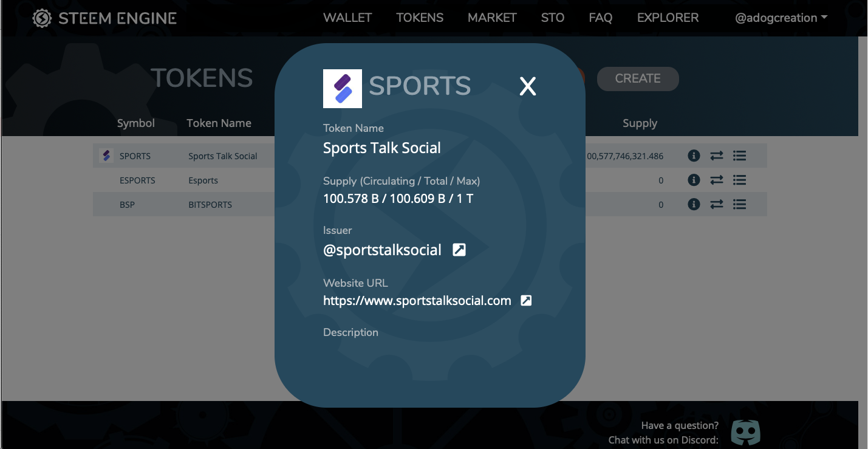Open the EXPLORER nav link
Viewport: 868px width, 449px height.
pos(668,18)
